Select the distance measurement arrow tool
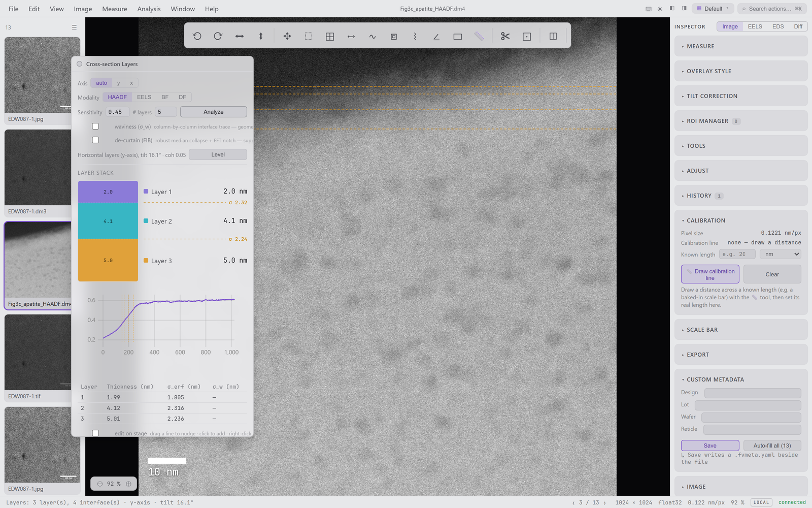Screen dimensions: 812x508 351,36
